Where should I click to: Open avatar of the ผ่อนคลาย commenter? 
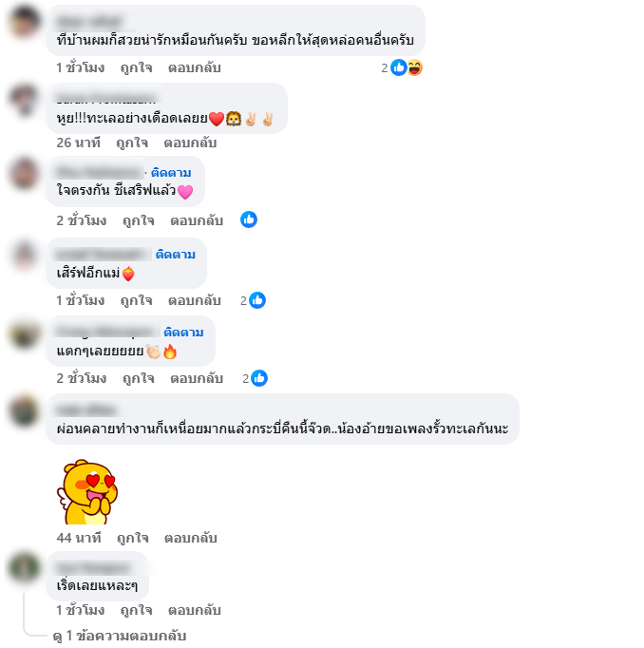click(24, 410)
